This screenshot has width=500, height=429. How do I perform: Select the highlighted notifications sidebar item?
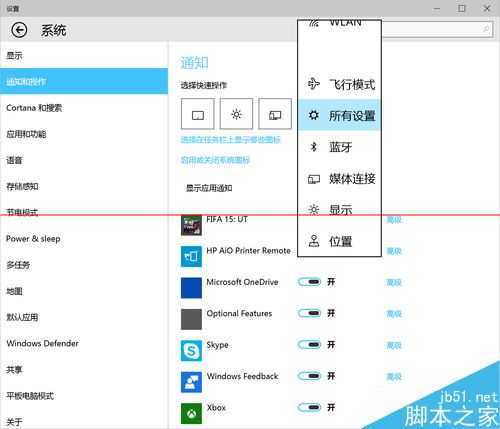click(x=84, y=81)
